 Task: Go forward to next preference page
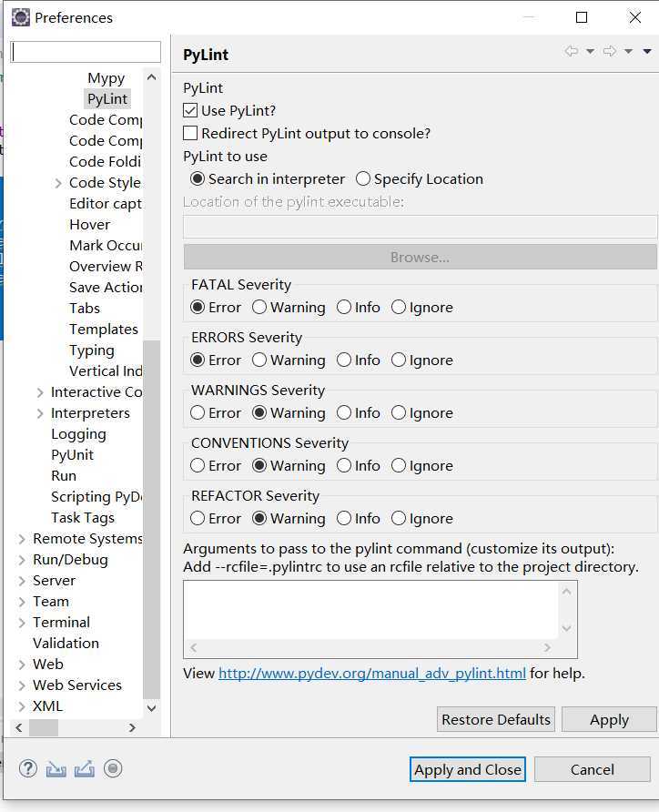click(x=610, y=51)
